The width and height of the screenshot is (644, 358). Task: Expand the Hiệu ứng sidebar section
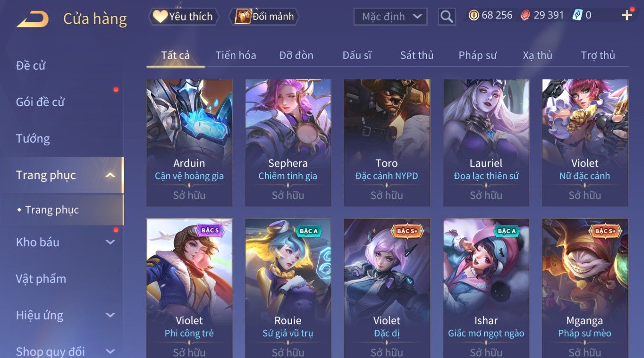coord(110,315)
